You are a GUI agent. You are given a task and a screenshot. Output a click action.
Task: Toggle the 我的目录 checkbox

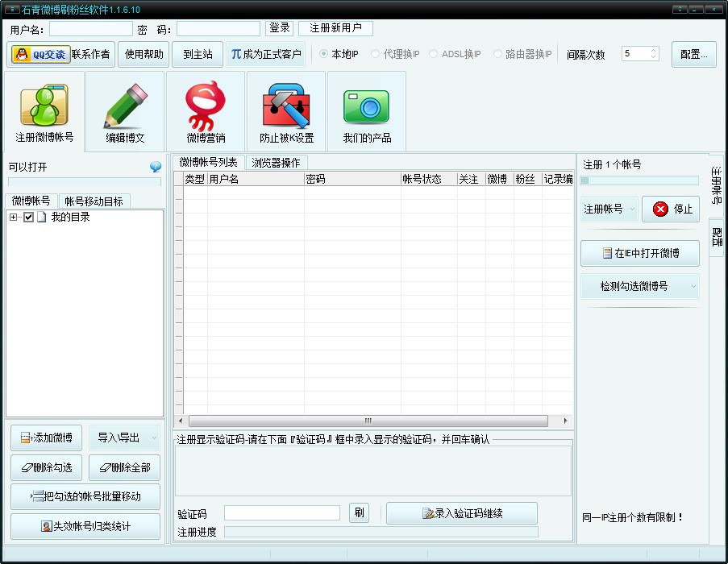28,218
